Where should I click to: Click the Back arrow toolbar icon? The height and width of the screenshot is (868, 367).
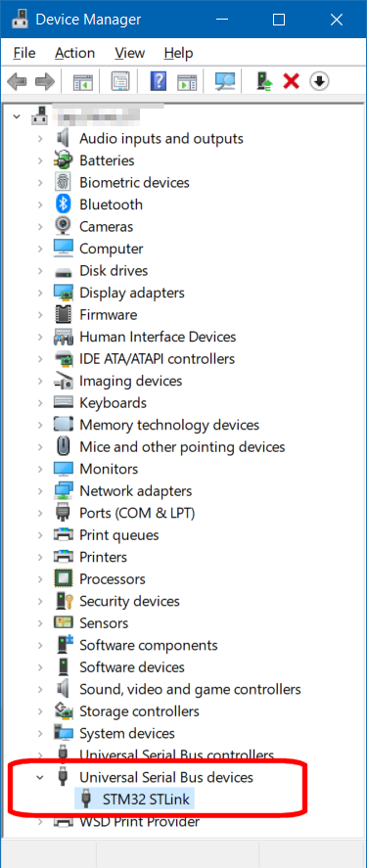(16, 82)
